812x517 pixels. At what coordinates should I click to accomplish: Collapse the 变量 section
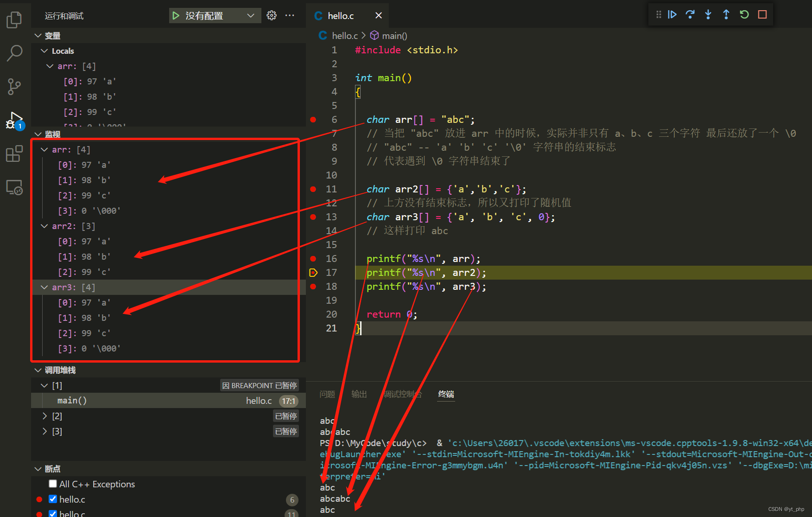tap(38, 36)
